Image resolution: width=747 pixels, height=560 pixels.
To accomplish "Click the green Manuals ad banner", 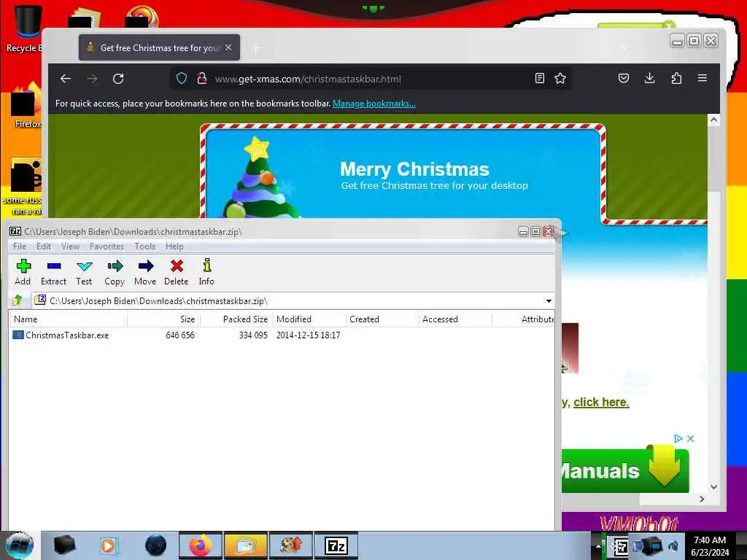I will click(625, 470).
